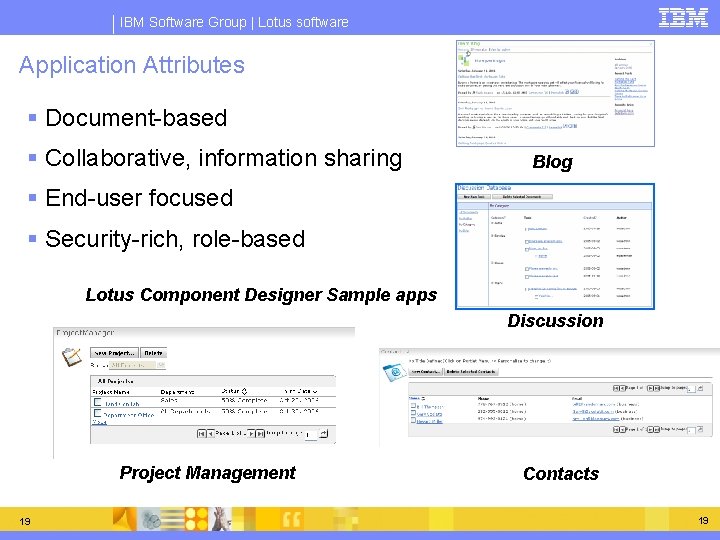Click the IBM logo in header
Image resolution: width=720 pixels, height=540 pixels.
tap(683, 18)
